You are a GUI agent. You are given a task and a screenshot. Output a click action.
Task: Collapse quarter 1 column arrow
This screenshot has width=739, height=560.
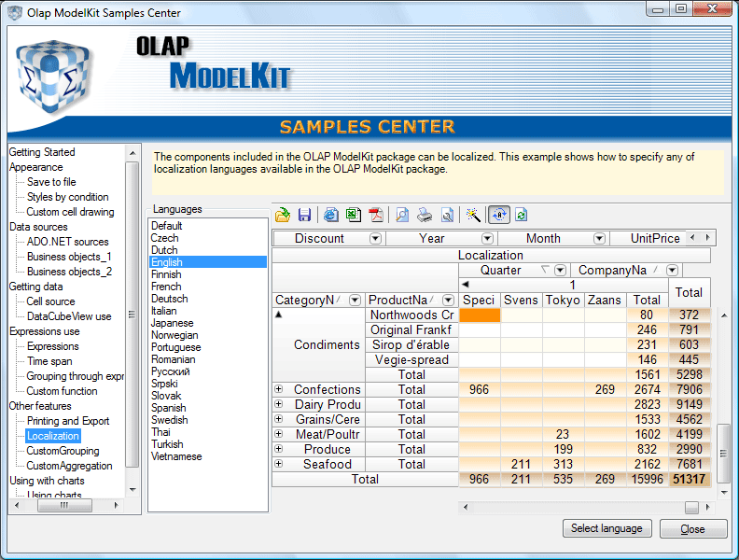[466, 285]
